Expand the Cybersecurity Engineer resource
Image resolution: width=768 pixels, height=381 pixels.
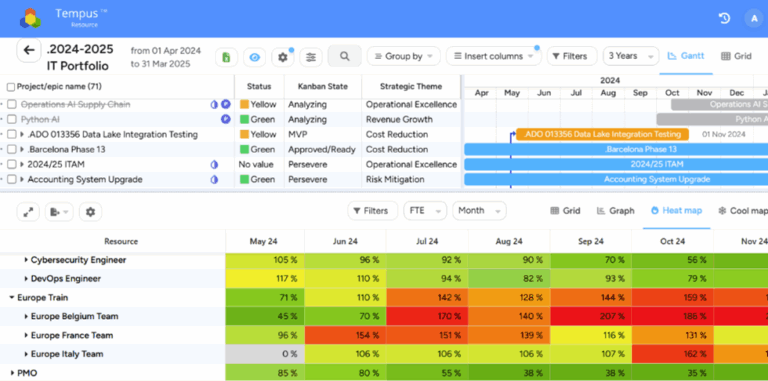click(x=26, y=260)
